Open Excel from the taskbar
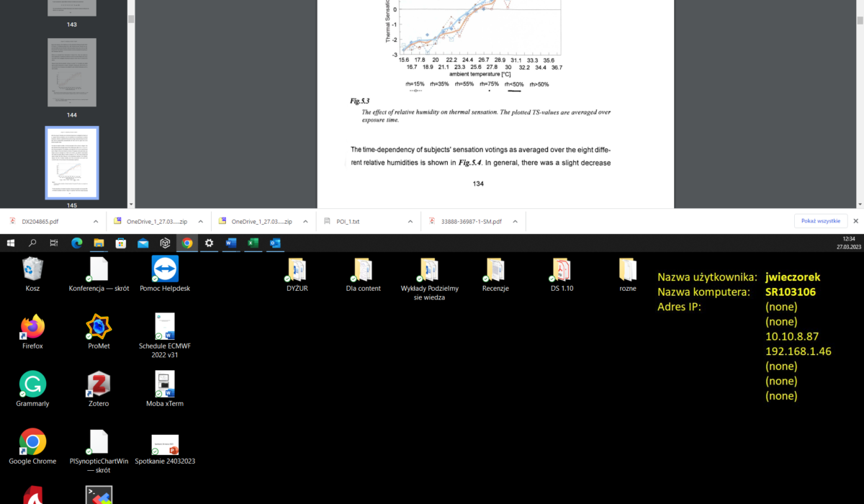 tap(253, 243)
